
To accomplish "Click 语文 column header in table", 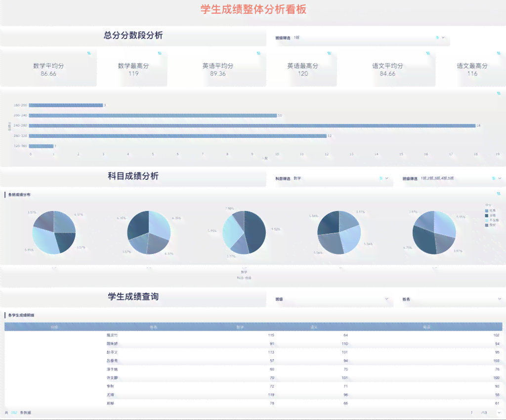I will coord(314,327).
